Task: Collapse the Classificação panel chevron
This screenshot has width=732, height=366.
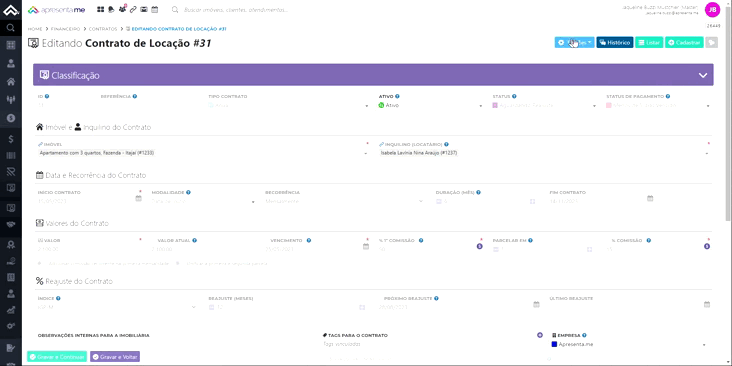Action: click(703, 75)
